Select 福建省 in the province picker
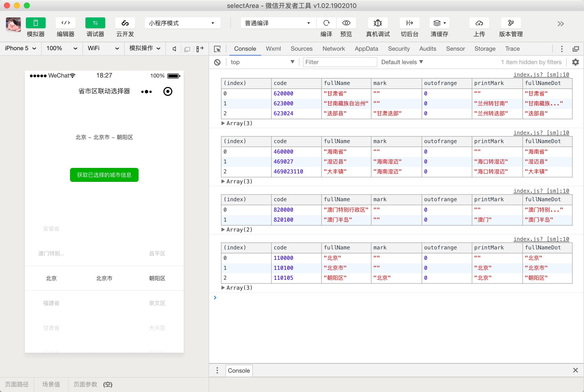584x392 pixels. (51, 303)
